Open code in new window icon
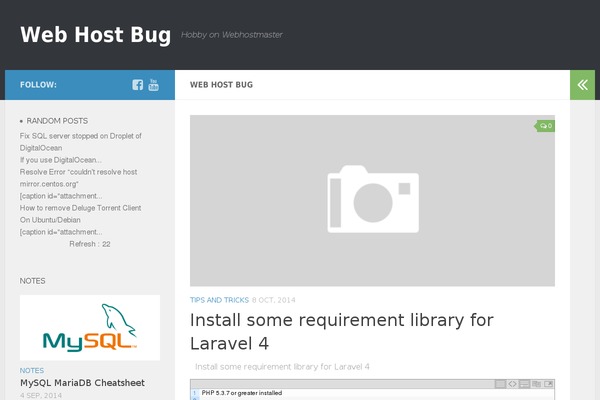The height and width of the screenshot is (400, 600). (549, 384)
